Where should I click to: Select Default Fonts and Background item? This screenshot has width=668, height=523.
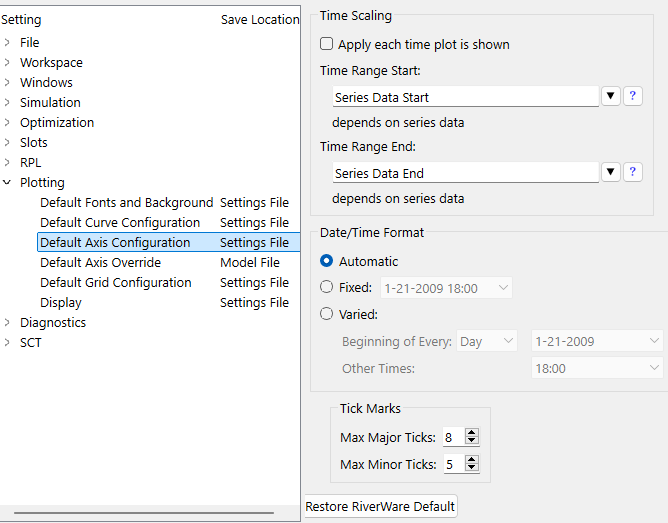pos(126,202)
